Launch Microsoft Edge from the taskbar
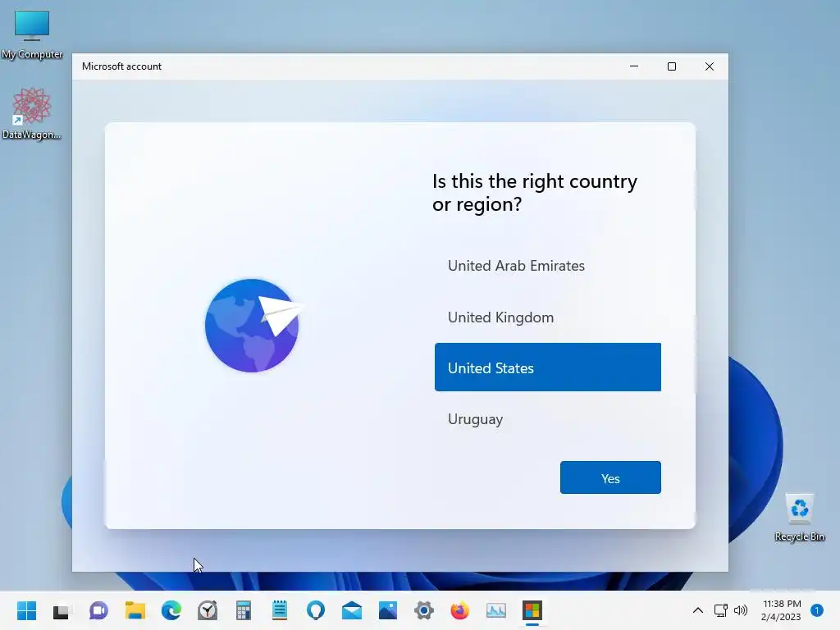 [171, 610]
